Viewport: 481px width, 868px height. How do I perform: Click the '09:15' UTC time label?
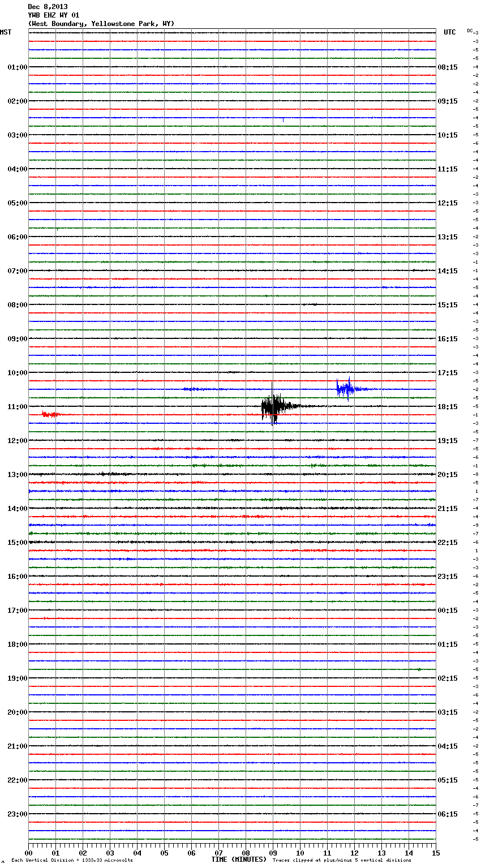click(448, 101)
